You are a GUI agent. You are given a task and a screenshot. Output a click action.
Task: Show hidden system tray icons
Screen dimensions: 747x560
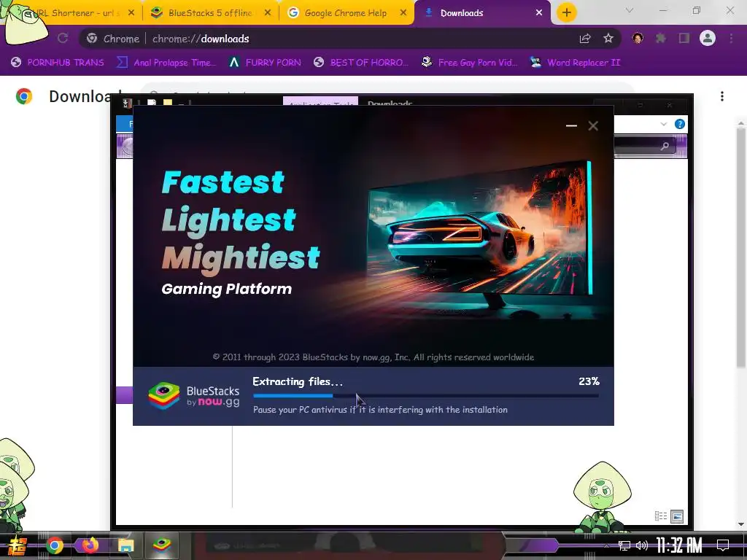(x=606, y=545)
